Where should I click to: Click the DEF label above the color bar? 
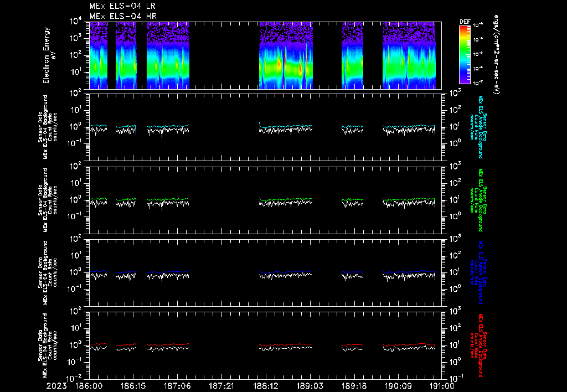point(465,22)
